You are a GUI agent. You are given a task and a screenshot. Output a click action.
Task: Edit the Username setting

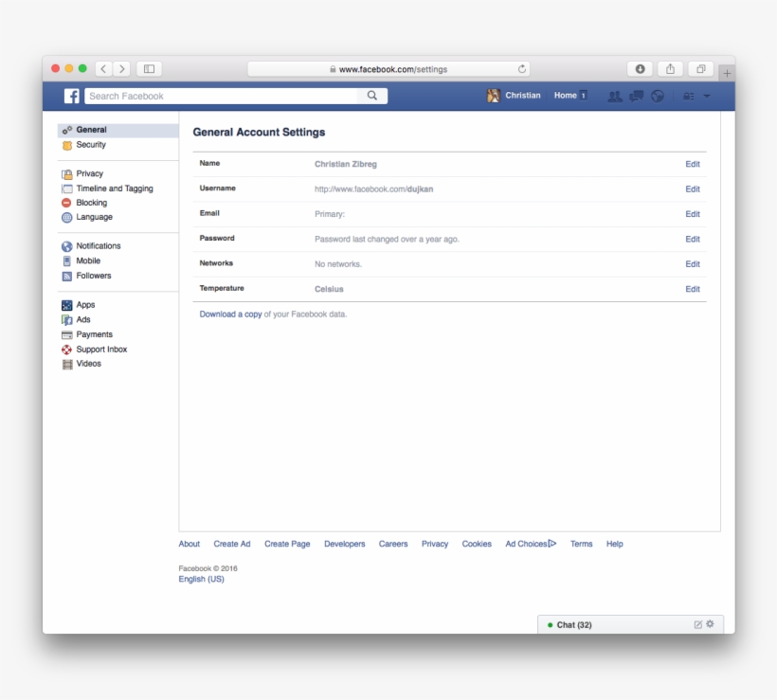click(x=693, y=189)
